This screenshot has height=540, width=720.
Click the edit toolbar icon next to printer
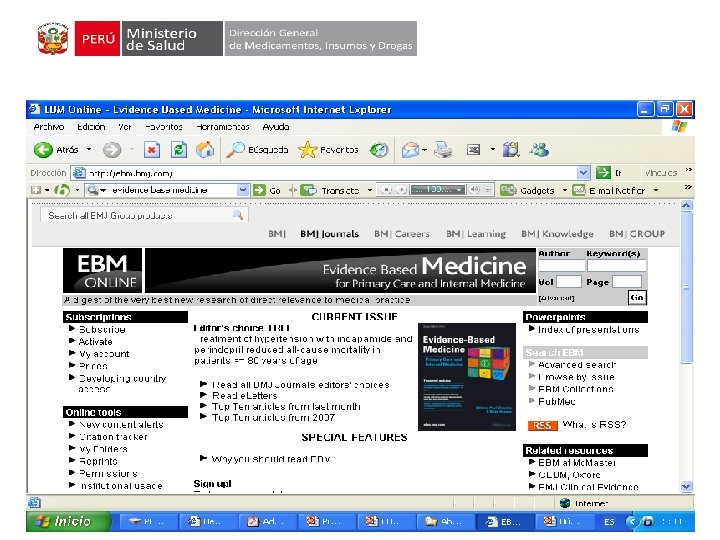coord(473,150)
